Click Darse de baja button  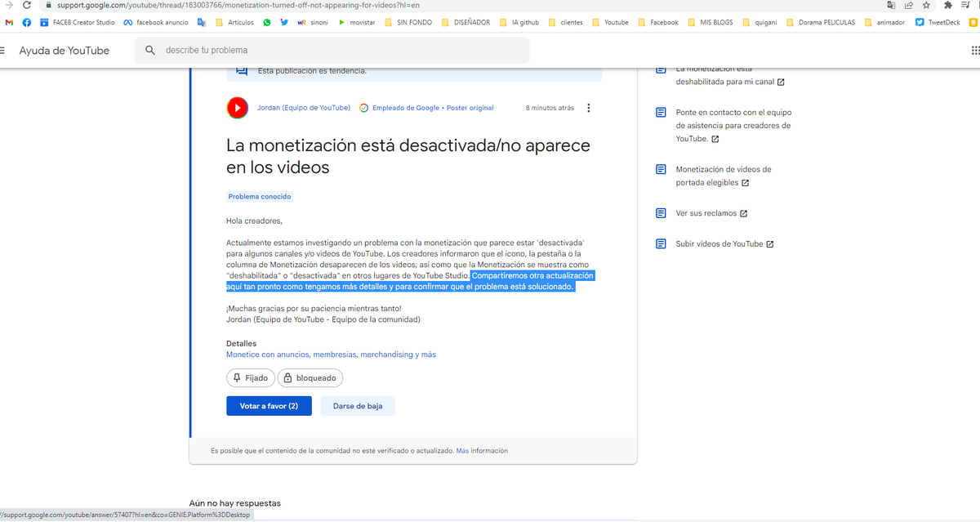[358, 406]
